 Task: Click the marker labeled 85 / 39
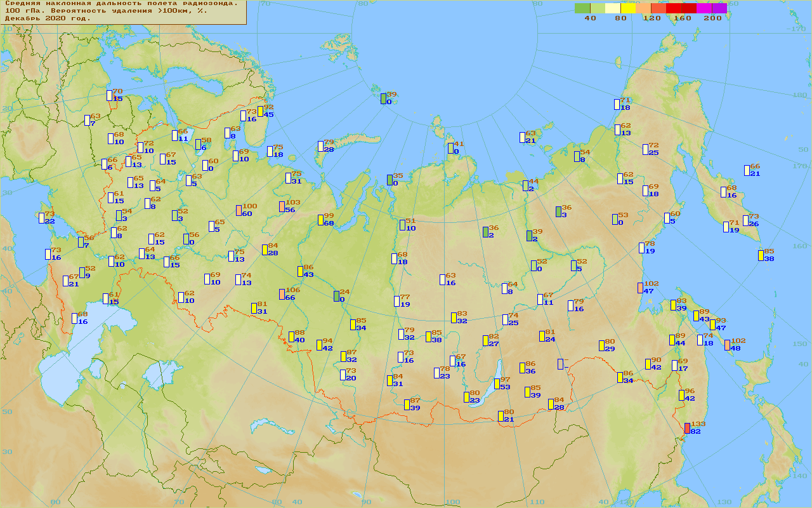click(x=528, y=392)
